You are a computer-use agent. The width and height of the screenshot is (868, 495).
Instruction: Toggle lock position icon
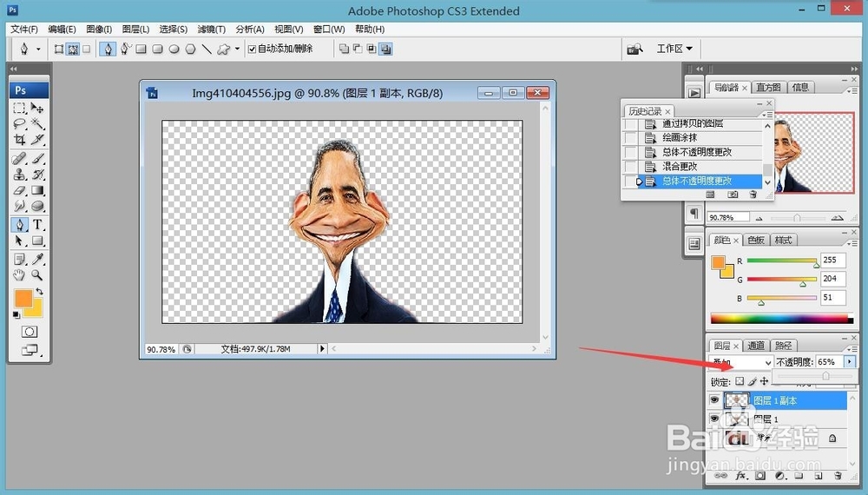coord(764,381)
